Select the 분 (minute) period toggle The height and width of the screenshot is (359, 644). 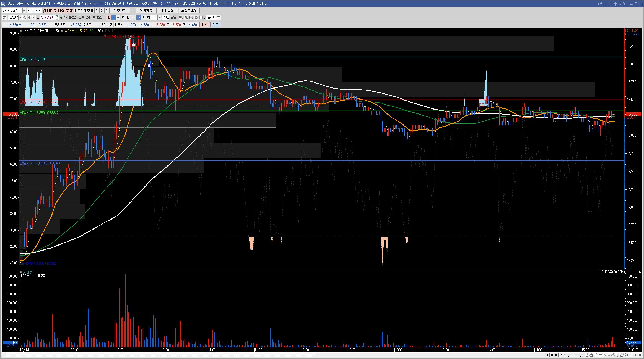(x=139, y=18)
